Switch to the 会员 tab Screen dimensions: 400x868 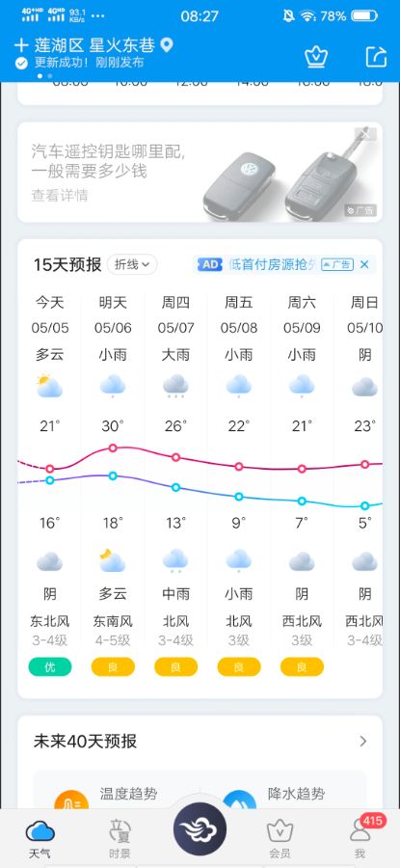pos(280,837)
